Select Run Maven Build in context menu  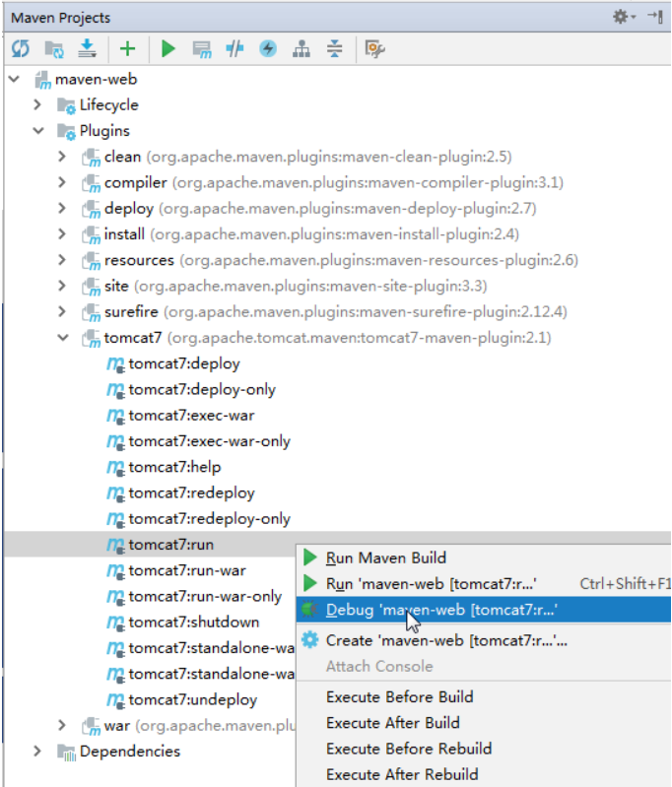tap(484, 557)
